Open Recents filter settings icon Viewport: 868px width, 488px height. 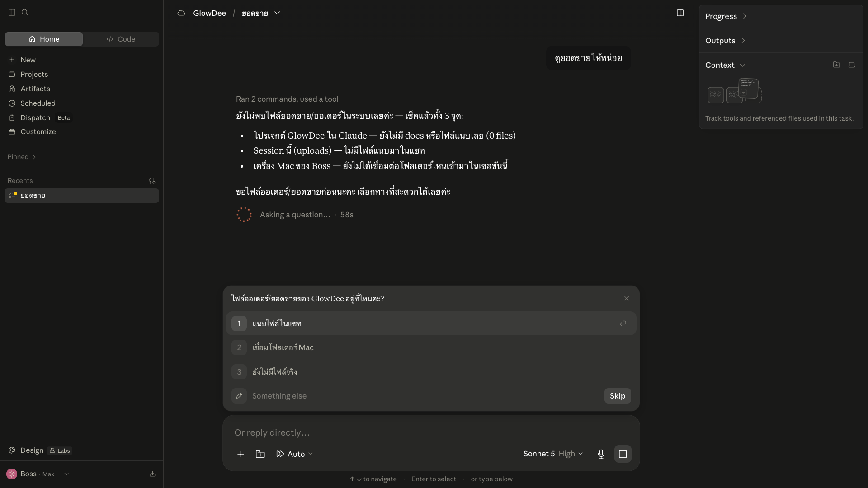click(x=152, y=181)
